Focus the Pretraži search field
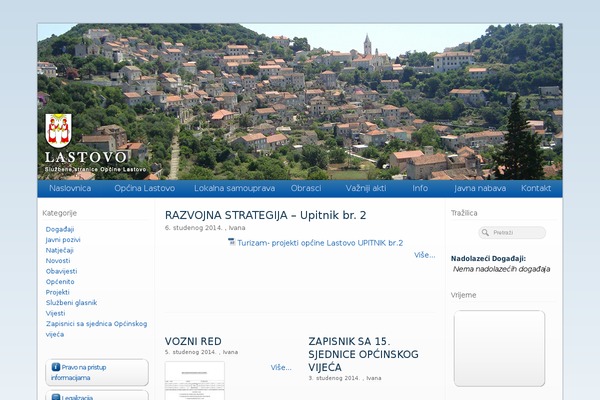 tap(512, 232)
